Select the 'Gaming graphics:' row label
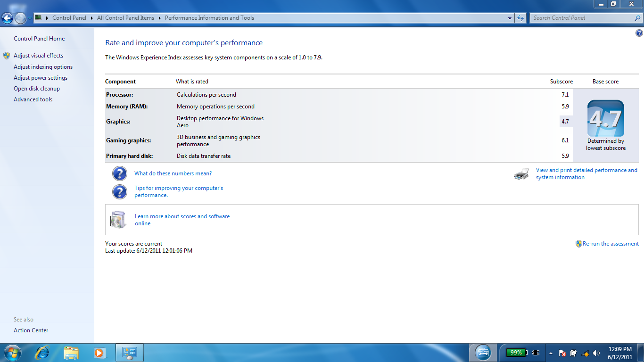This screenshot has height=362, width=644. pyautogui.click(x=129, y=140)
